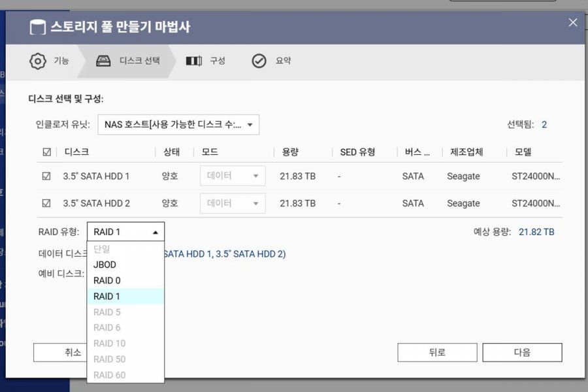
Task: Click the 용량 column header
Action: [290, 152]
